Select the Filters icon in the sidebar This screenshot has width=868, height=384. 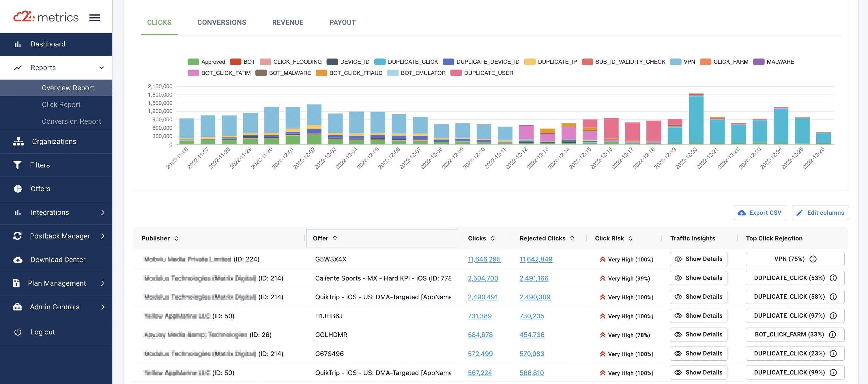pos(18,165)
